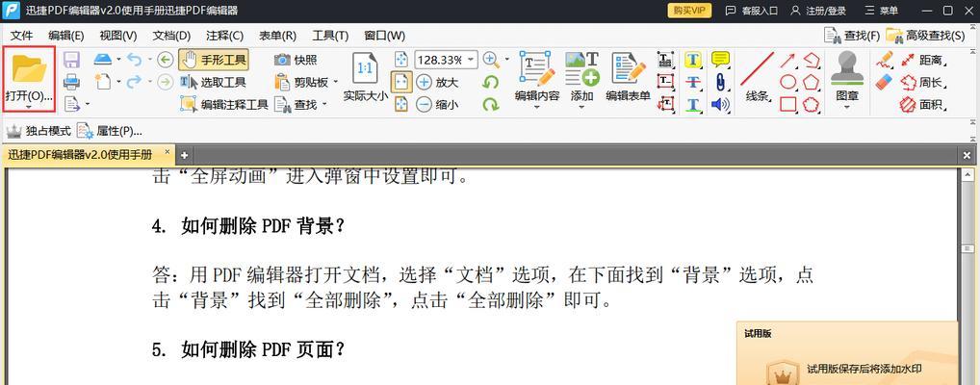Viewport: 980px width, 385px height.
Task: Click Edit Form (编辑表单) tool
Action: click(628, 78)
